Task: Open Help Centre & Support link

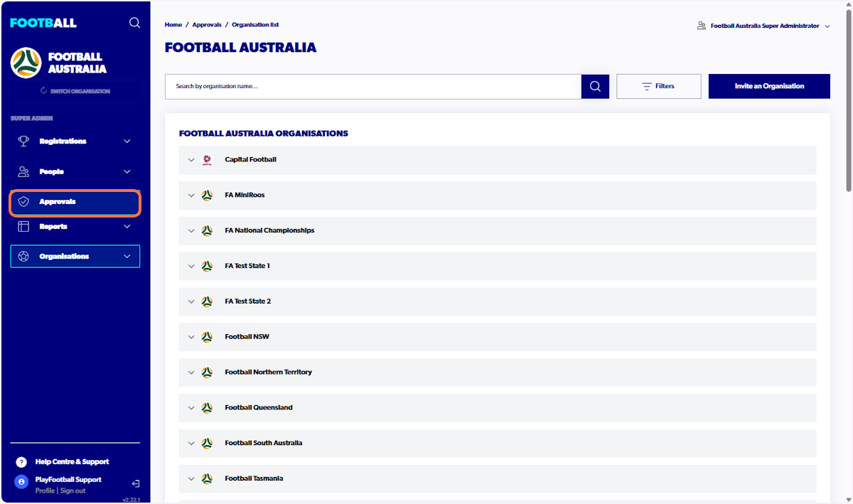Action: (x=72, y=462)
